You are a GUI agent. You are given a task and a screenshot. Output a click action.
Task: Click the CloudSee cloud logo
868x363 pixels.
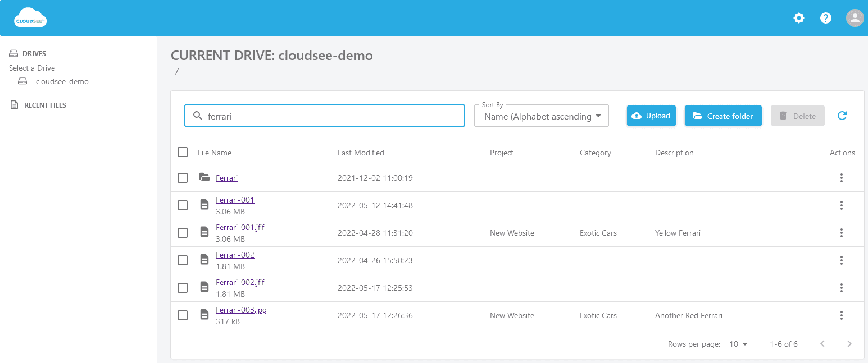coord(30,17)
